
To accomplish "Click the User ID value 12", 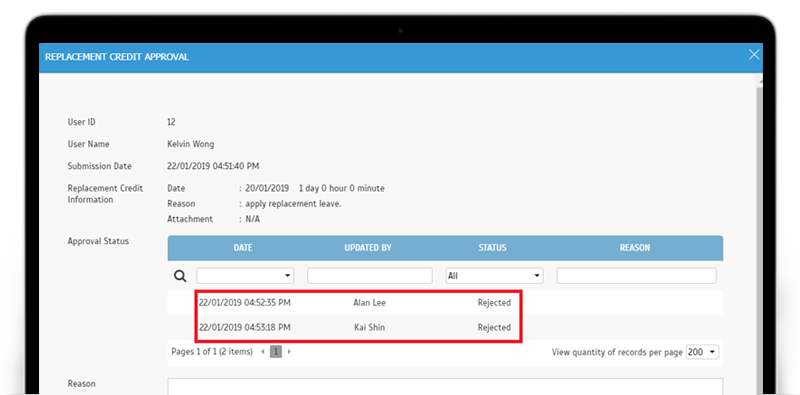I will pos(171,122).
